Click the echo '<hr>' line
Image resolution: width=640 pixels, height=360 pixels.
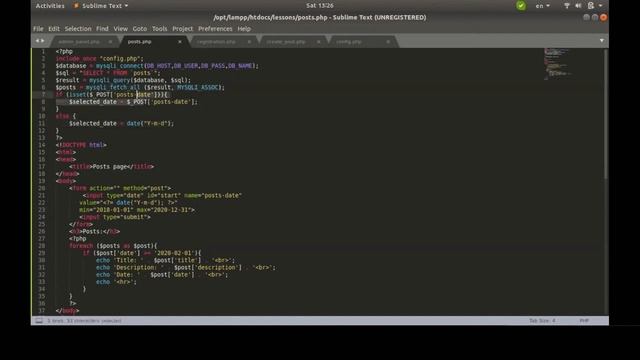tap(116, 282)
